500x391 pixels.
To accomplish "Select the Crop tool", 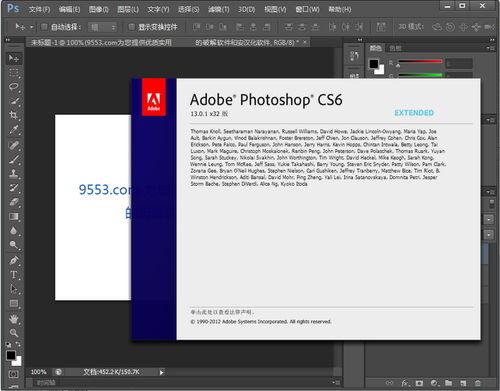I will coord(14,115).
